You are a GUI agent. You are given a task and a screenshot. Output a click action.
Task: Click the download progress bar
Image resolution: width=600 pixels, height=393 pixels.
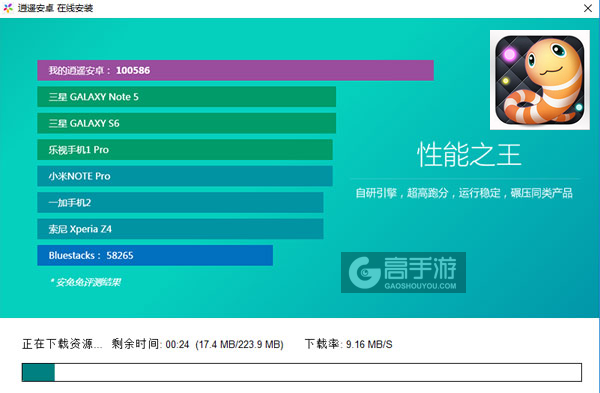302,372
